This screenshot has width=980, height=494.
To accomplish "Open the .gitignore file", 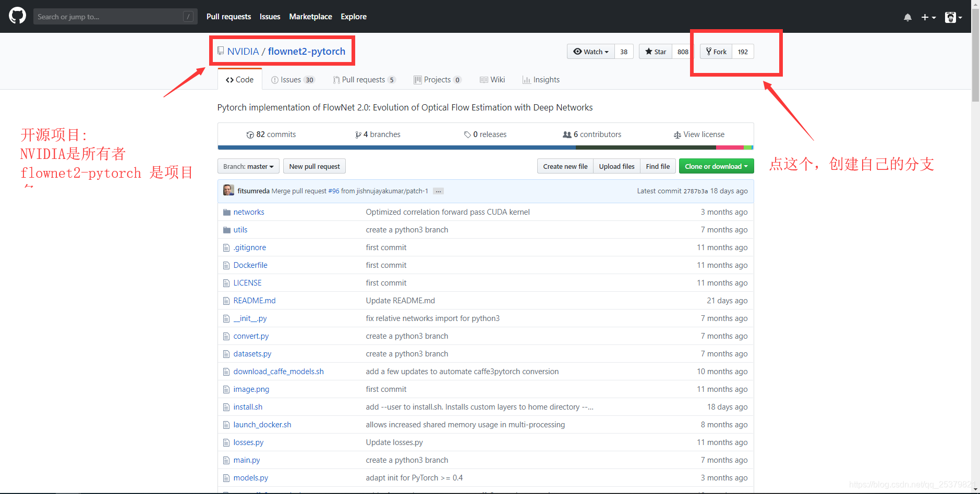I will pyautogui.click(x=250, y=248).
